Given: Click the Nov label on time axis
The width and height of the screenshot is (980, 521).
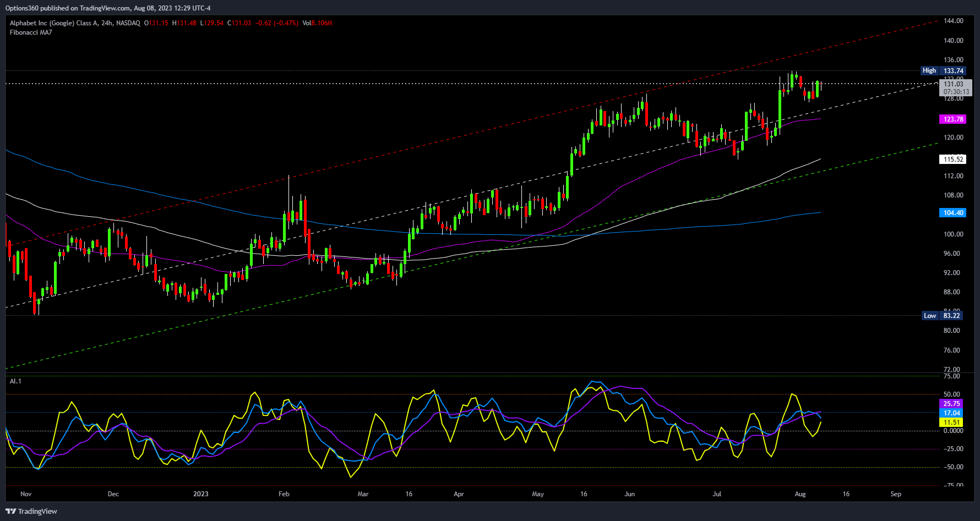Looking at the screenshot, I should (26, 494).
